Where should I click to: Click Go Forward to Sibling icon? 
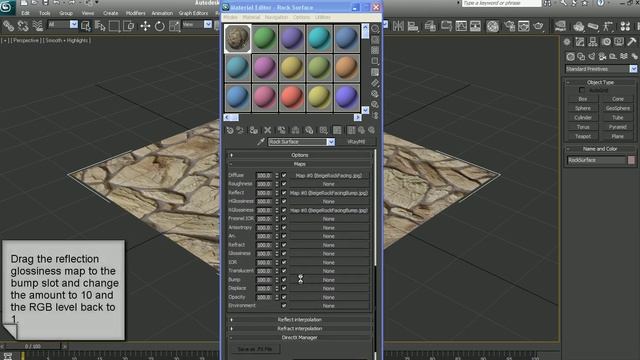(371, 130)
